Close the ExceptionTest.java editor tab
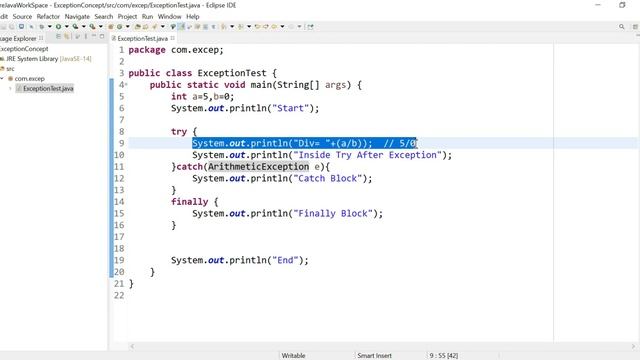Image resolution: width=640 pixels, height=360 pixels. (x=173, y=38)
